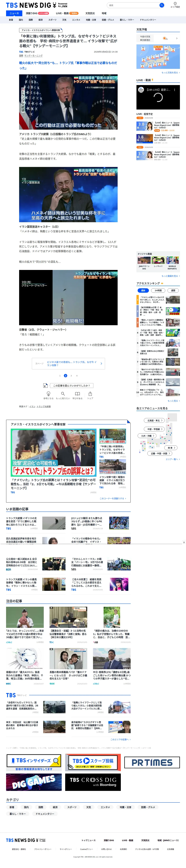
Task: Go to page 4 of the article
Action: pyautogui.click(x=77, y=375)
